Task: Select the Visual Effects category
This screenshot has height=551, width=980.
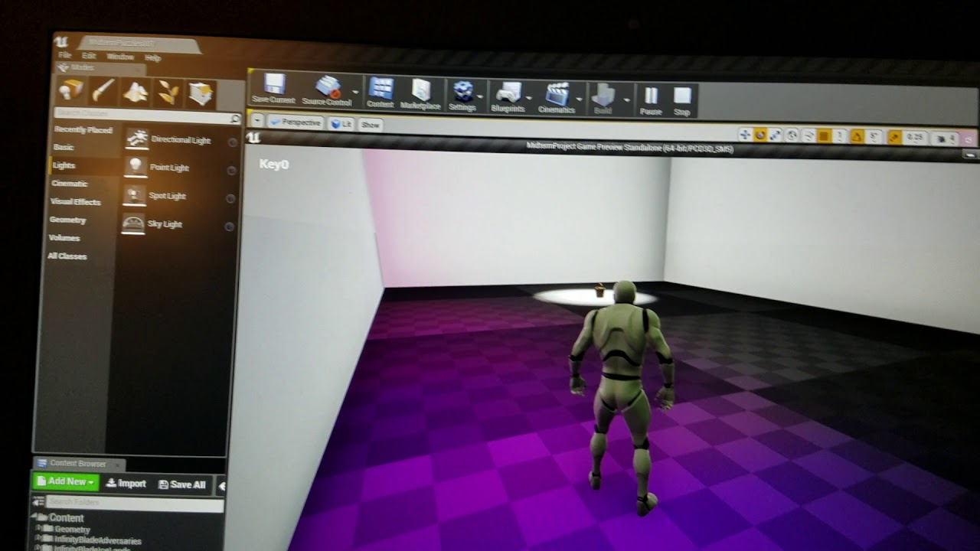Action: click(76, 202)
